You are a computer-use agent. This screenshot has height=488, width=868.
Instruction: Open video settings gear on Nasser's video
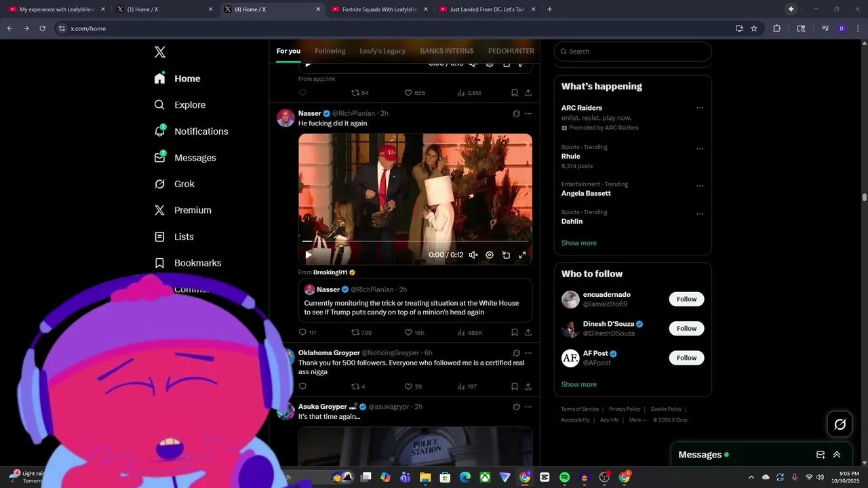tap(490, 255)
